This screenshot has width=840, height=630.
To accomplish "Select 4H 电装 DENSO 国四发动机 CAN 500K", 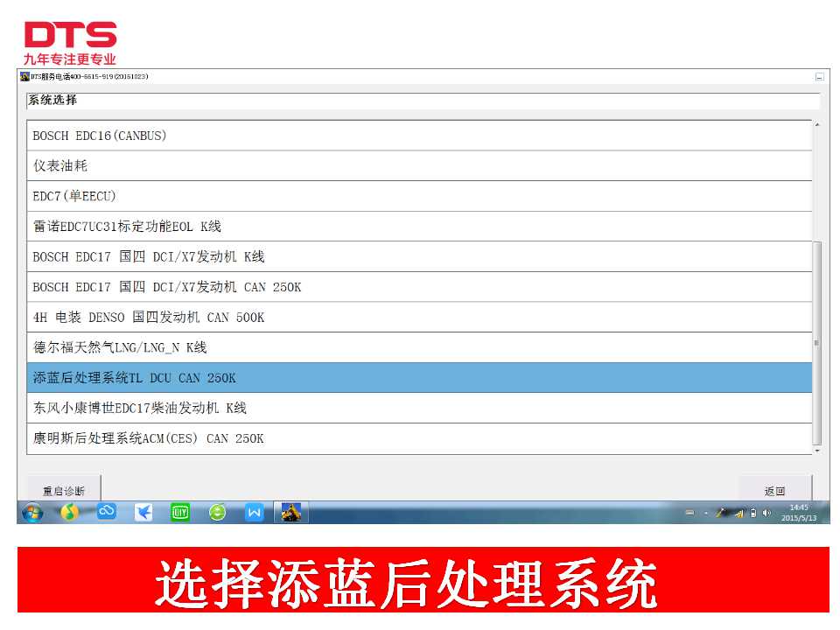I will [419, 317].
